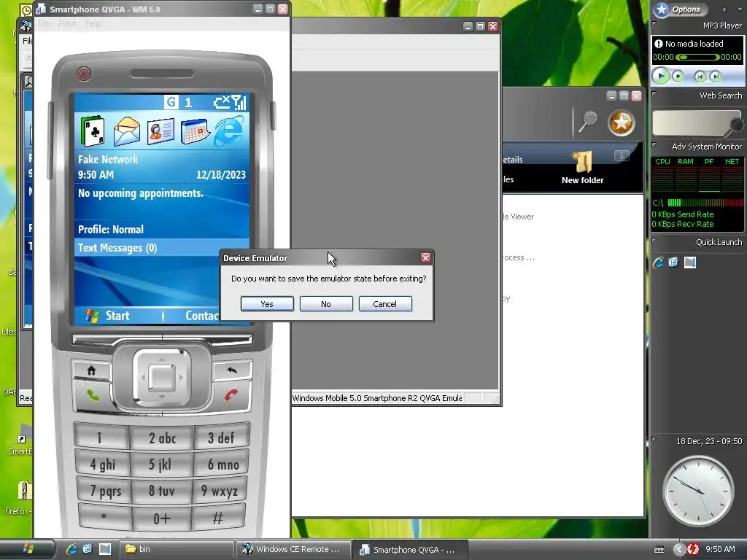
Task: Open the Help menu in the emulator window
Action: 93,24
